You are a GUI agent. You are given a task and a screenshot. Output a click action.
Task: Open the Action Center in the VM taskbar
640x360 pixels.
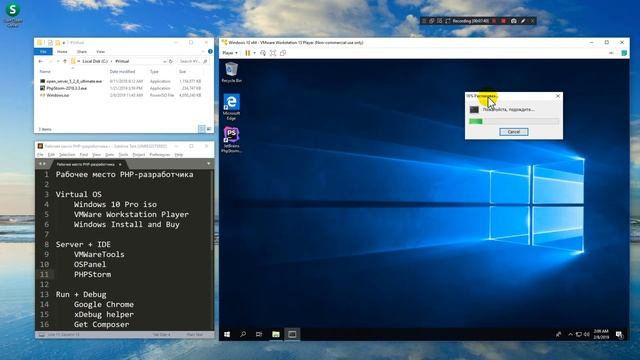[620, 335]
